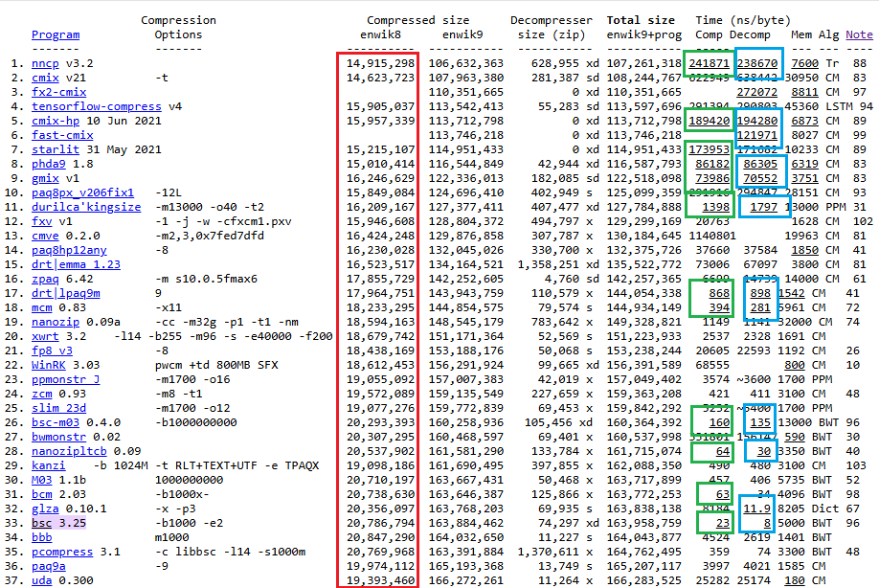Open the bbb link
The image size is (879, 588).
coord(42,537)
